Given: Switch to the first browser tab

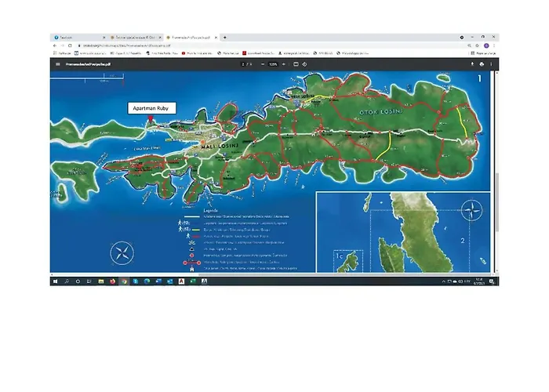Looking at the screenshot, I should point(78,38).
